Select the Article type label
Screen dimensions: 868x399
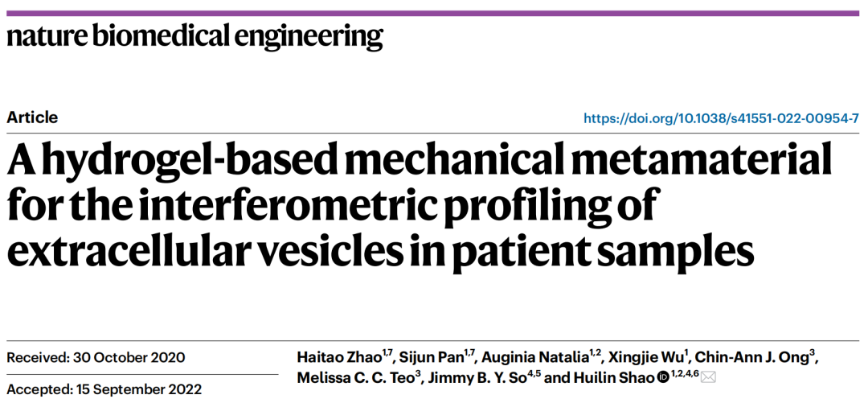(x=32, y=117)
